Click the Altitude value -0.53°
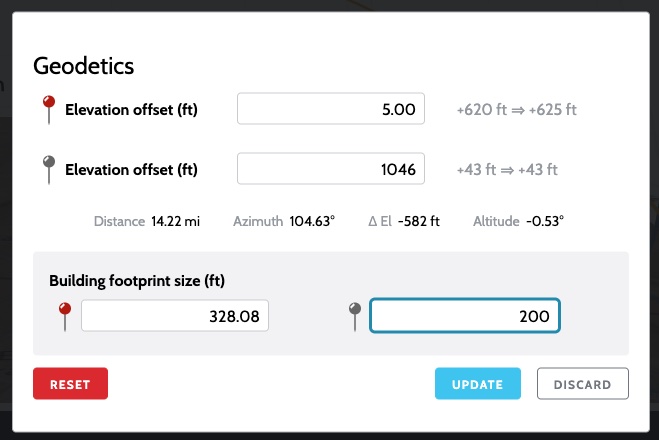 coord(545,221)
